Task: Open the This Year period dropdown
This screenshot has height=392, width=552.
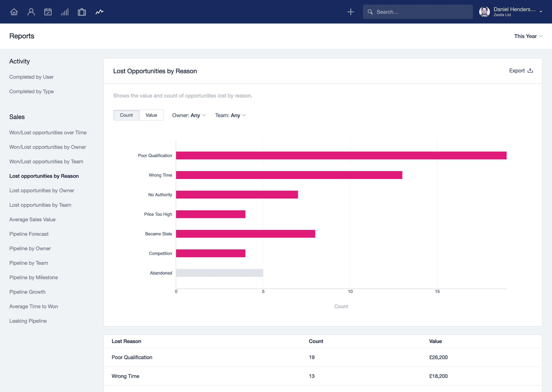Action: tap(528, 36)
